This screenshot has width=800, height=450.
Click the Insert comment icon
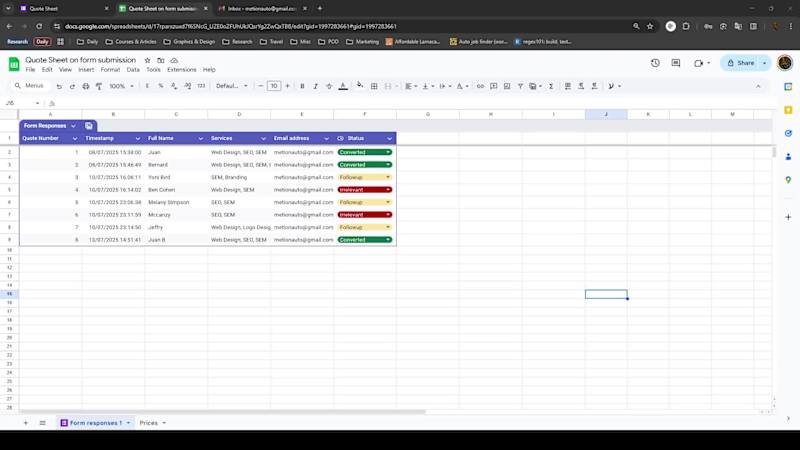(x=493, y=86)
